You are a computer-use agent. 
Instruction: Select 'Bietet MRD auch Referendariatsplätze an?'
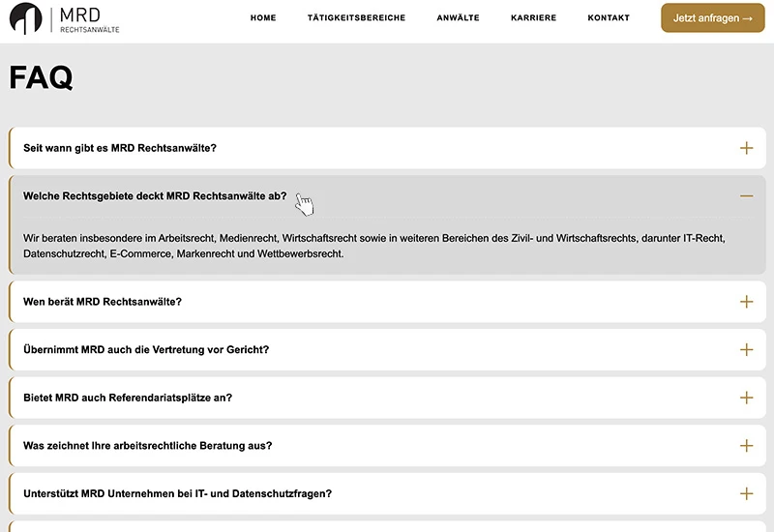click(128, 398)
